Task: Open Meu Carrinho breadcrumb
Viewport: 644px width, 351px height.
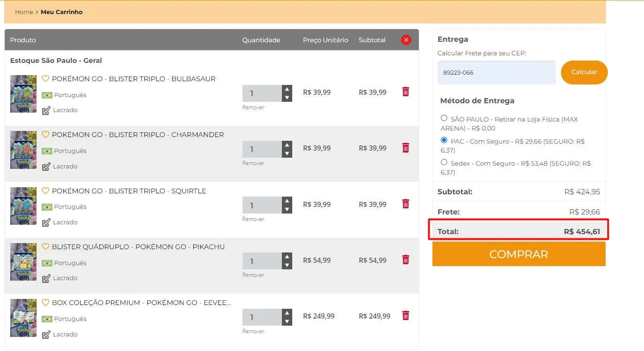Action: click(61, 12)
